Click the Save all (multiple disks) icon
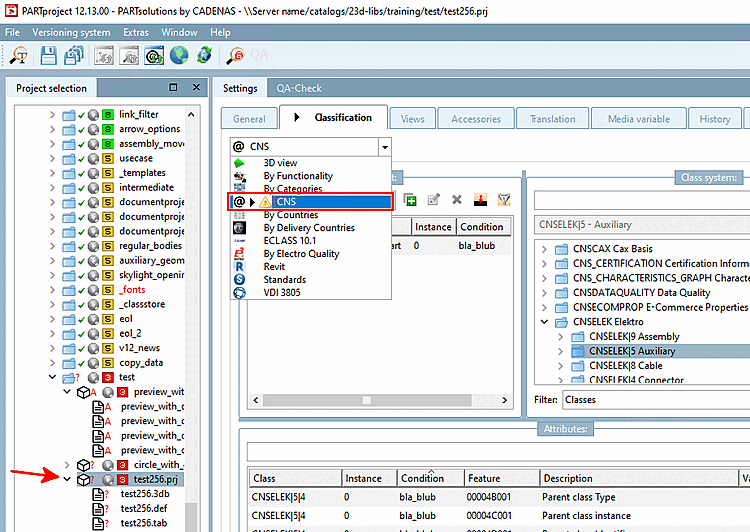Image resolution: width=750 pixels, height=532 pixels. click(74, 55)
